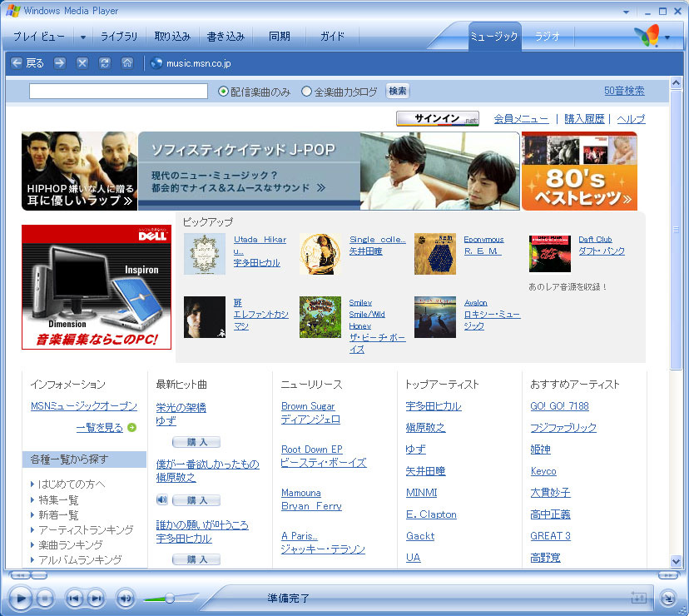Open the title bar quick access menu arrow

[626, 12]
